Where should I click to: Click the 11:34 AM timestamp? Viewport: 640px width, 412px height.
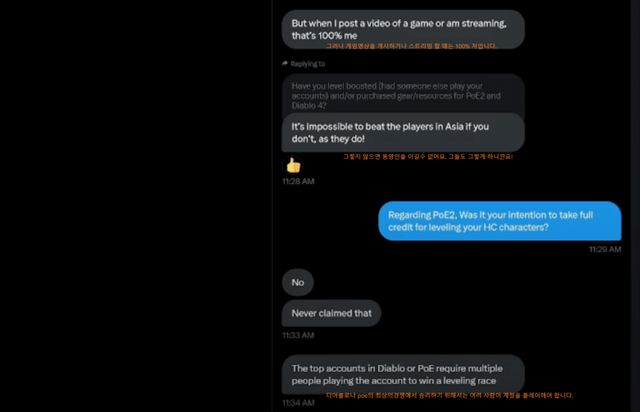tap(298, 402)
